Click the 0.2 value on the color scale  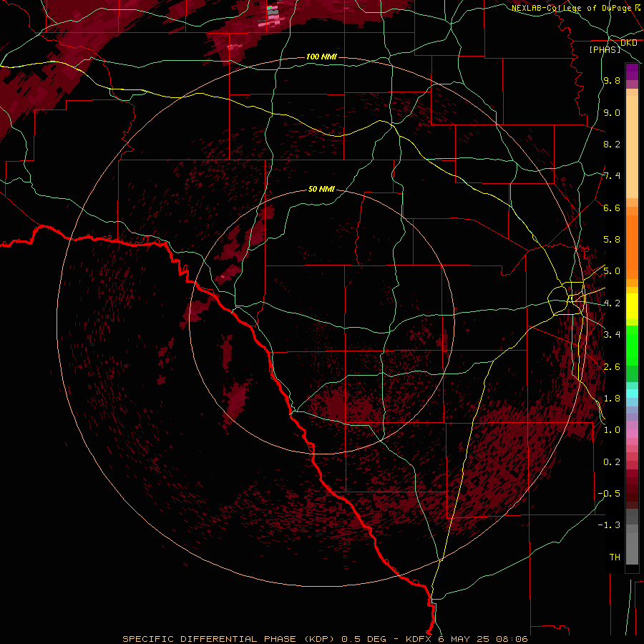pyautogui.click(x=612, y=462)
